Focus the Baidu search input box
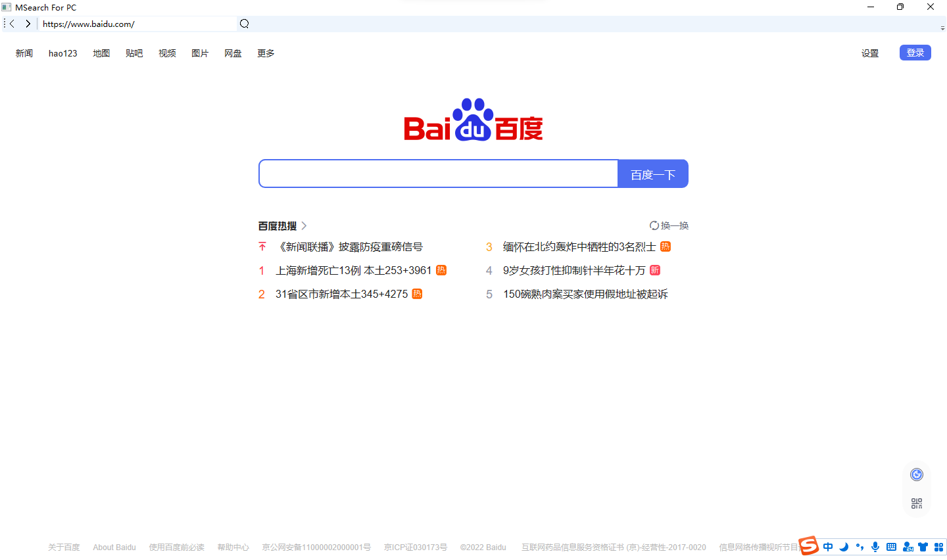This screenshot has width=947, height=560. 439,174
